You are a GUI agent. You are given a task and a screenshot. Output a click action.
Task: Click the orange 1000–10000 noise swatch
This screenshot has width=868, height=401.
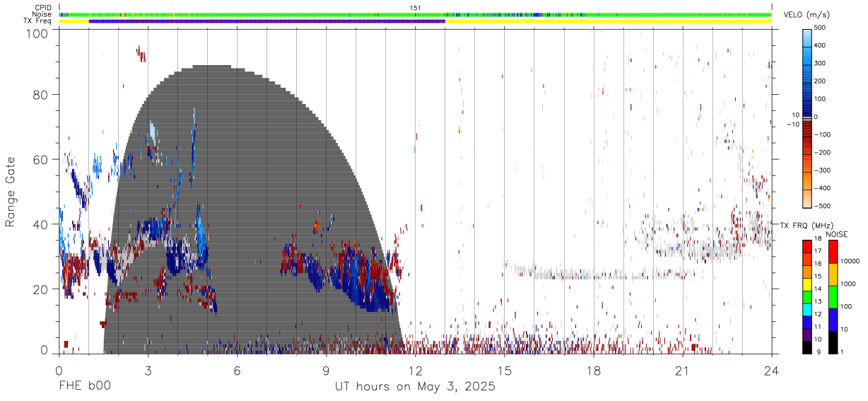833,274
